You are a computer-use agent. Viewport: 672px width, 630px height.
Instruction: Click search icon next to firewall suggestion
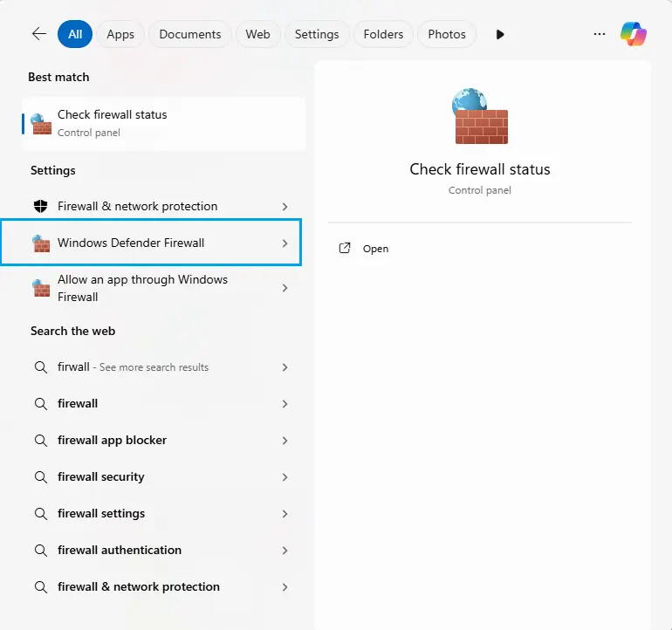(41, 404)
